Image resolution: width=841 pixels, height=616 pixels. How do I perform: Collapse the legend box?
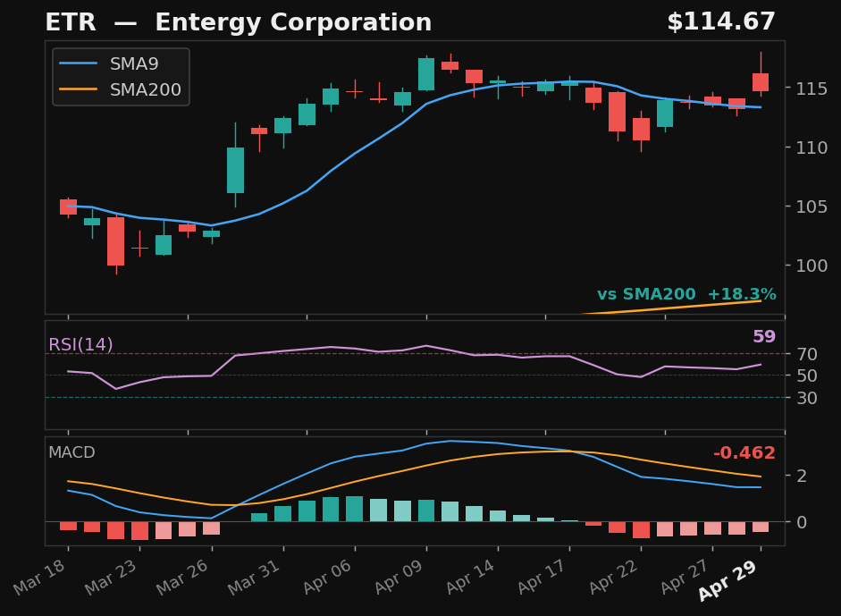[x=121, y=77]
